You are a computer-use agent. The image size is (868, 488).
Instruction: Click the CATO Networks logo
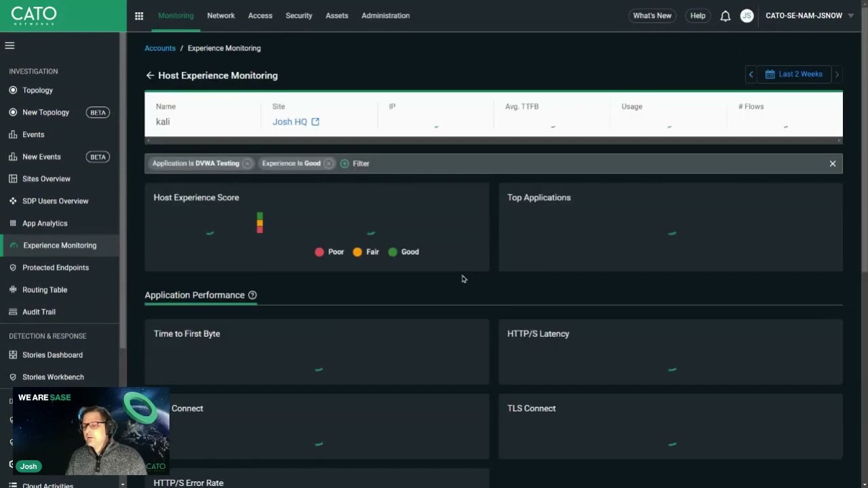[x=34, y=16]
